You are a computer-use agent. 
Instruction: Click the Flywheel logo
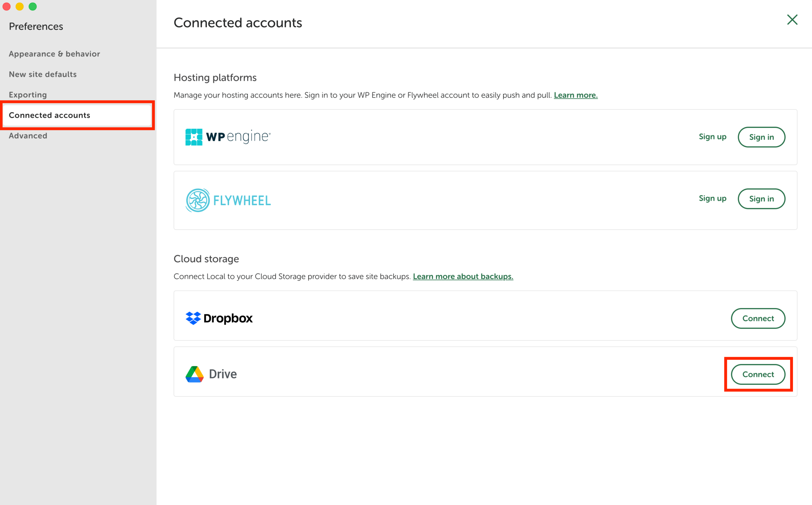228,200
